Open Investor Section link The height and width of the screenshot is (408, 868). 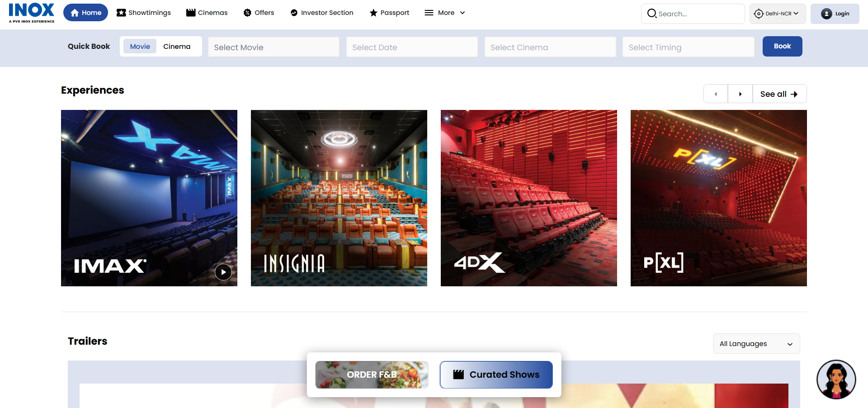322,13
